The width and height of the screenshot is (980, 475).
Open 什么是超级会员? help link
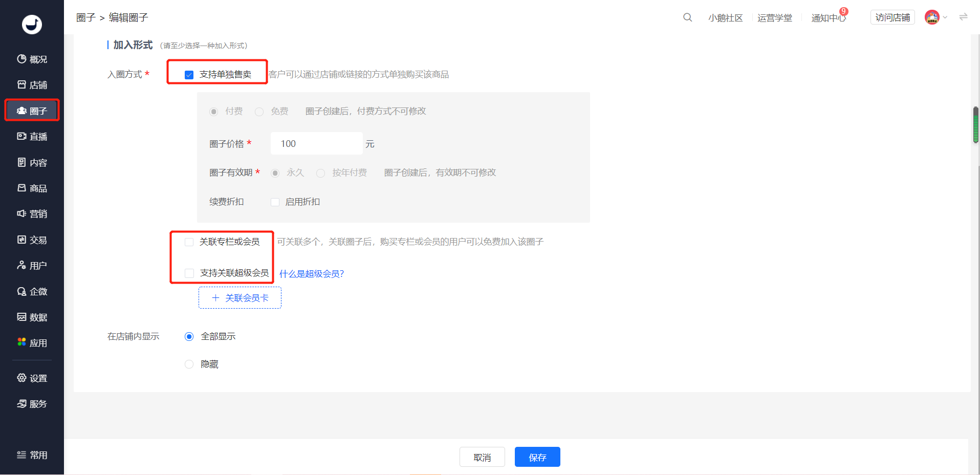312,274
